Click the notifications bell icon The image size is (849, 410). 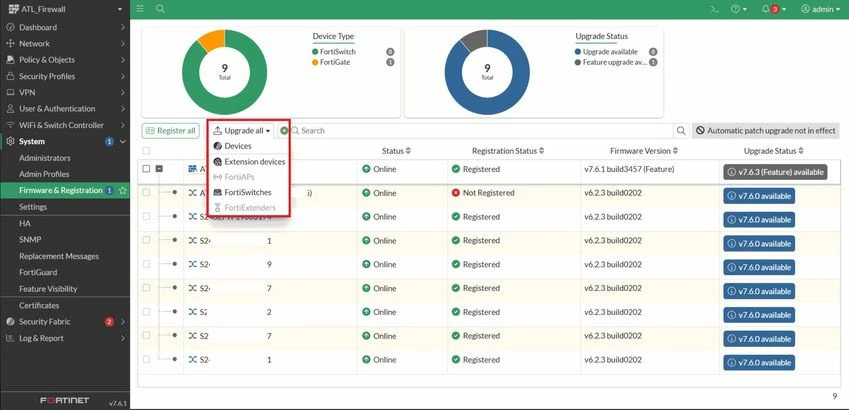tap(765, 9)
